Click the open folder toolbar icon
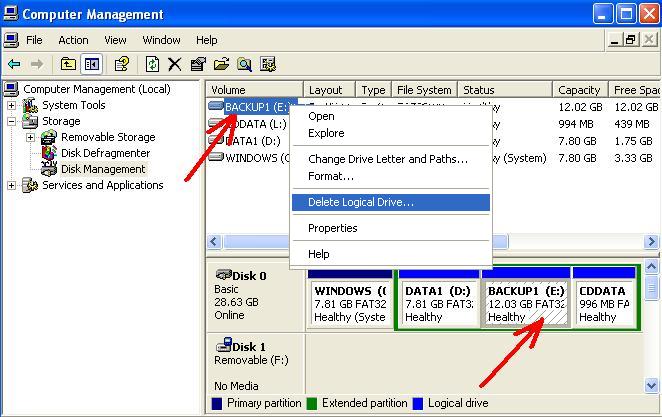The height and width of the screenshot is (417, 662). coord(221,64)
